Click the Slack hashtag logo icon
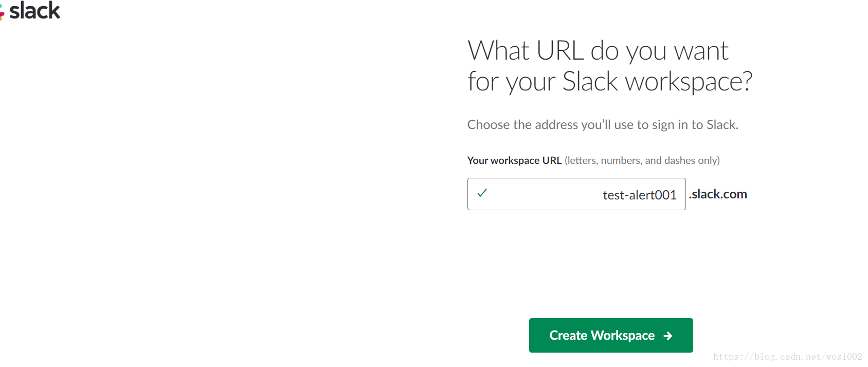 click(x=2, y=13)
